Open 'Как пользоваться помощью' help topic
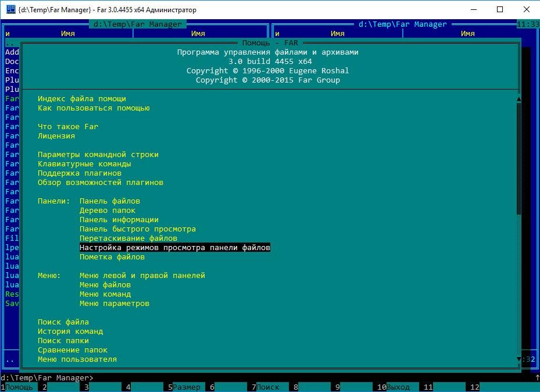The image size is (540, 392). pos(94,108)
